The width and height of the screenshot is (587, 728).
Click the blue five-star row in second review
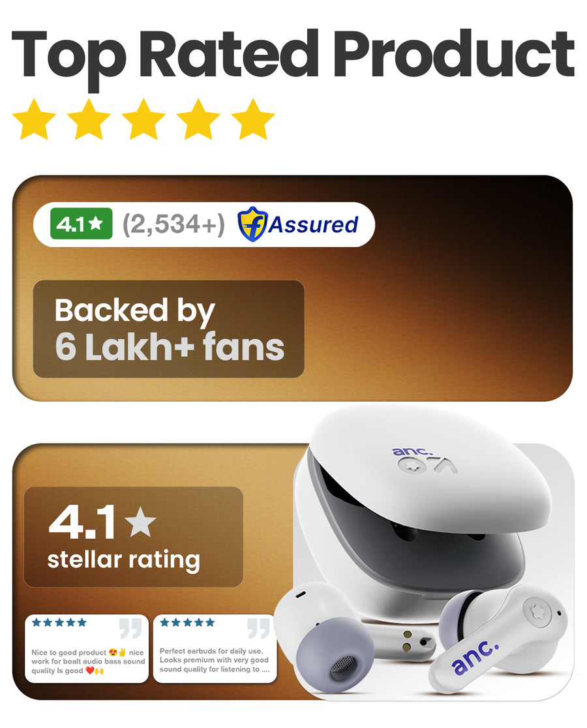coord(187,622)
